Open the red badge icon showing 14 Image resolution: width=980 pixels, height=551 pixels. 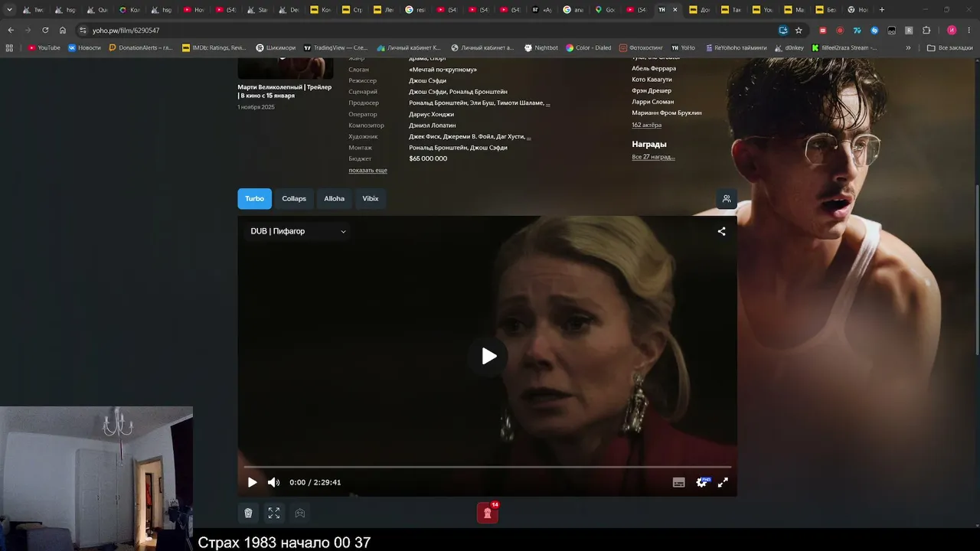(x=488, y=512)
